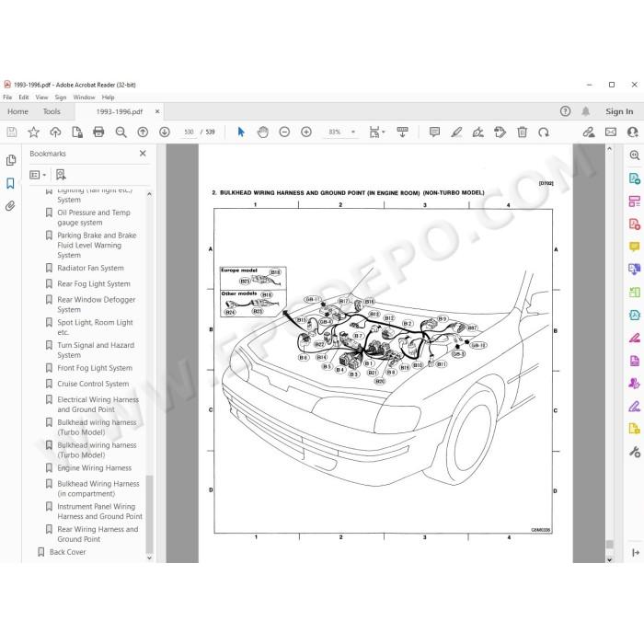Open the fill and sign tool
This screenshot has height=644, width=644.
pyautogui.click(x=478, y=132)
